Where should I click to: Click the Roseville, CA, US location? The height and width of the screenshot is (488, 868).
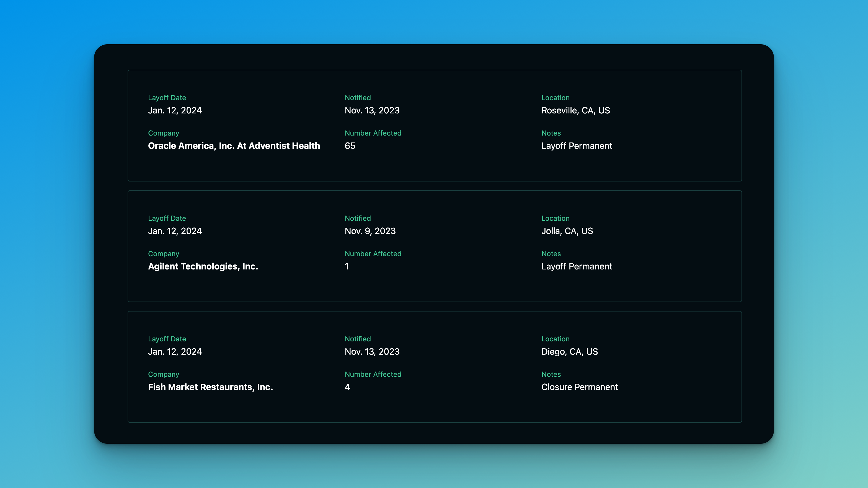(575, 110)
